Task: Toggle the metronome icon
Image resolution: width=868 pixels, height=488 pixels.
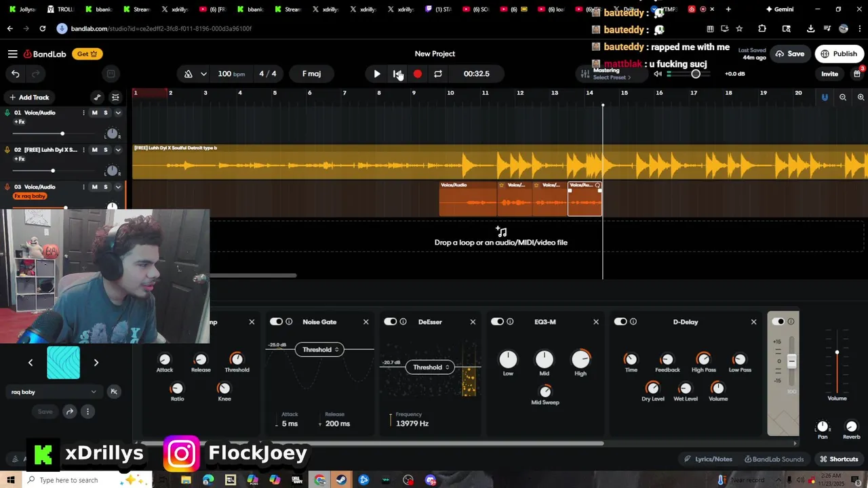Action: tap(189, 74)
